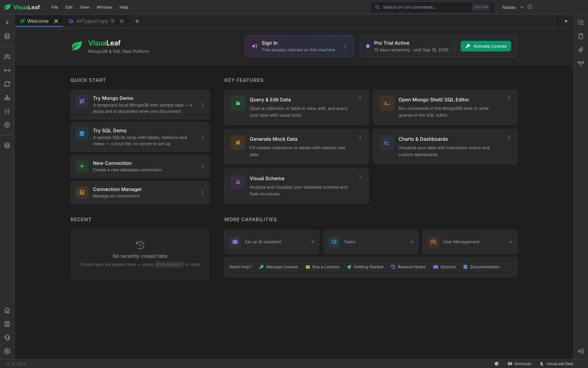The width and height of the screenshot is (588, 368).
Task: Click the arrow on Tasks card
Action: [x=411, y=242]
